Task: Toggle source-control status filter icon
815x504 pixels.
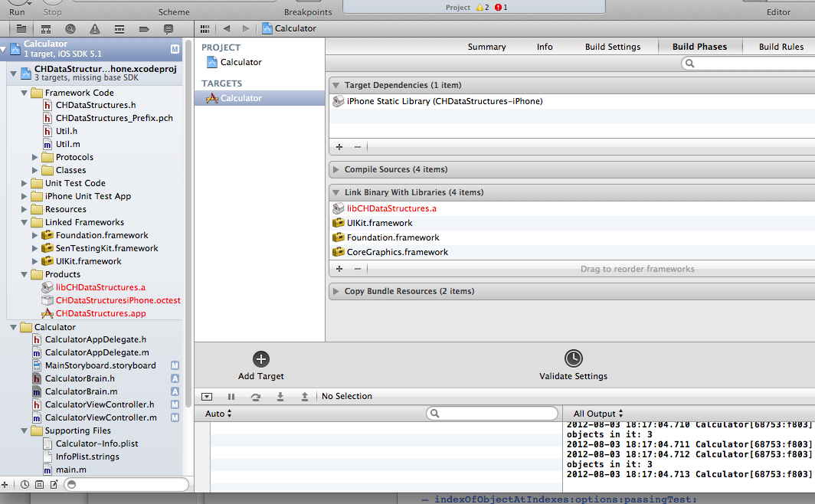Action: 40,484
